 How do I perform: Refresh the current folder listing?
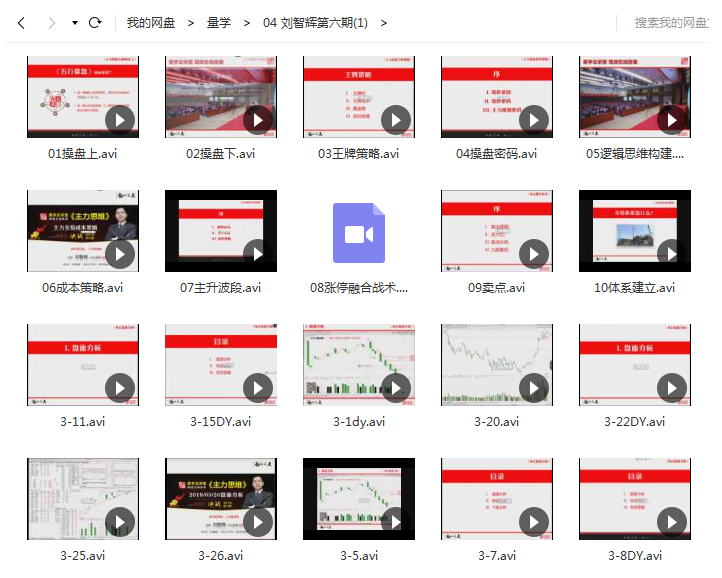coord(95,22)
